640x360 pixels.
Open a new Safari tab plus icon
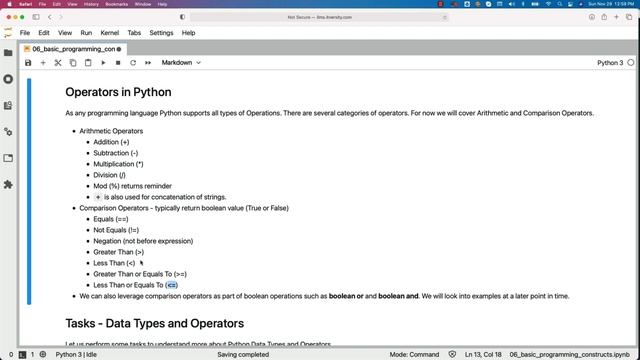tap(616, 17)
